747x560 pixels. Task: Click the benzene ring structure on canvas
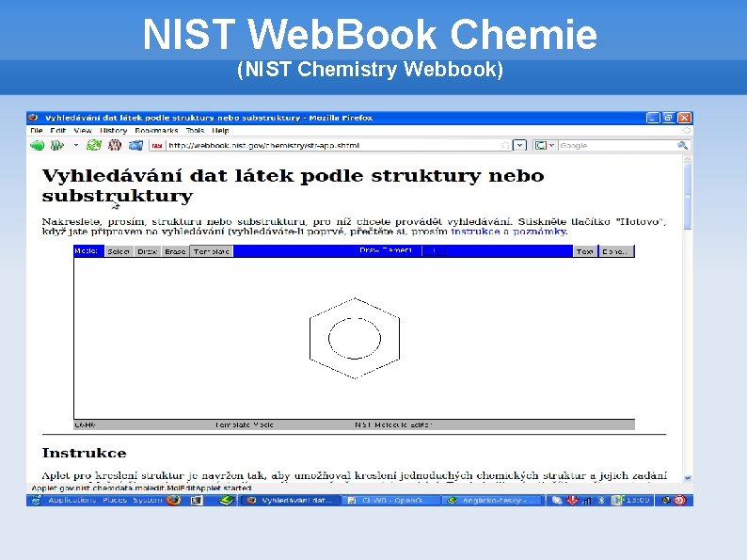(355, 339)
